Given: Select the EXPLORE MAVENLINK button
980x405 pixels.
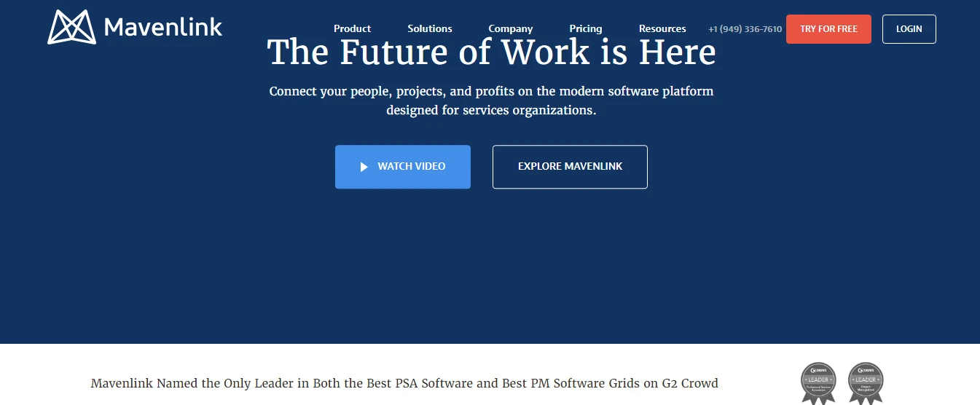Looking at the screenshot, I should point(570,166).
